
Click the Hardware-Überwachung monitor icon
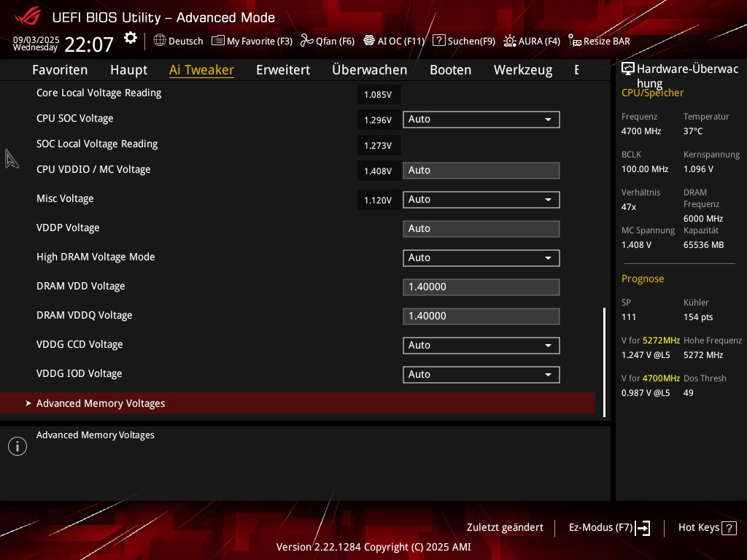pyautogui.click(x=628, y=69)
